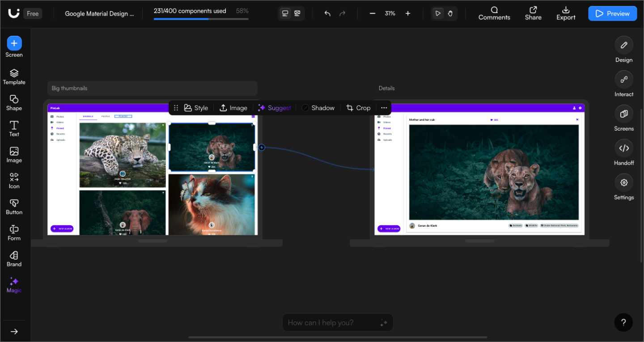The height and width of the screenshot is (342, 644).
Task: Select the Icon tool in the sidebar
Action: click(x=14, y=180)
